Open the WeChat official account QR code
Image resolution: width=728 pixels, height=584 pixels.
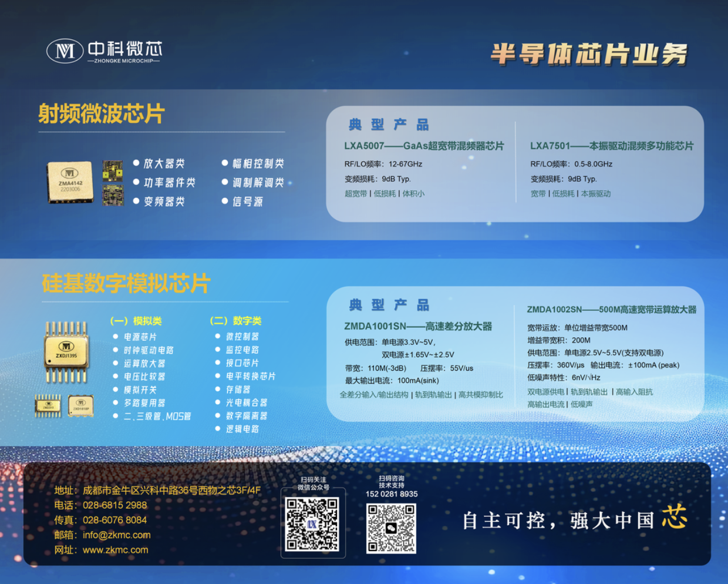click(x=312, y=524)
